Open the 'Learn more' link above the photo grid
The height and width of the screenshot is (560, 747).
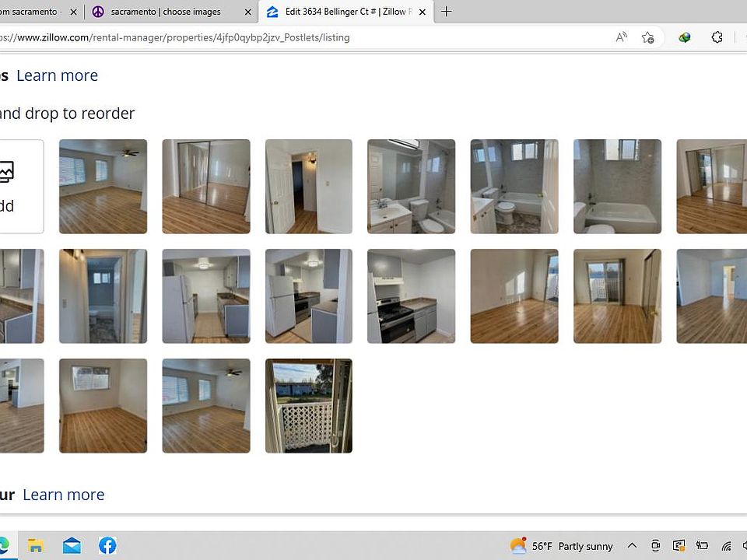click(x=57, y=75)
